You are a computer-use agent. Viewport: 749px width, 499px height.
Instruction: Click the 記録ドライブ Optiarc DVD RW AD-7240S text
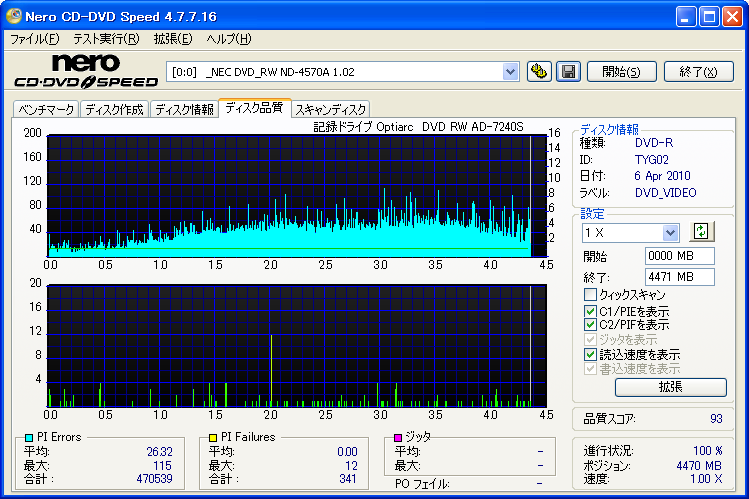418,127
